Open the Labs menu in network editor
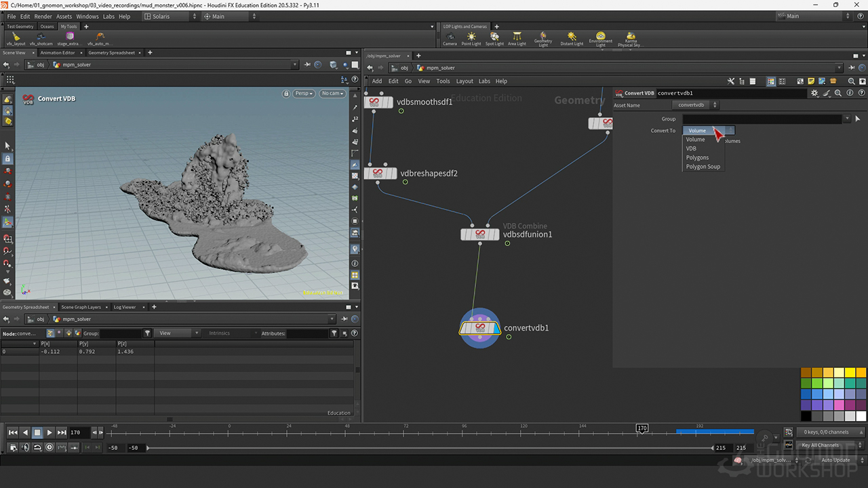Screen dimensions: 868x488 (484, 81)
